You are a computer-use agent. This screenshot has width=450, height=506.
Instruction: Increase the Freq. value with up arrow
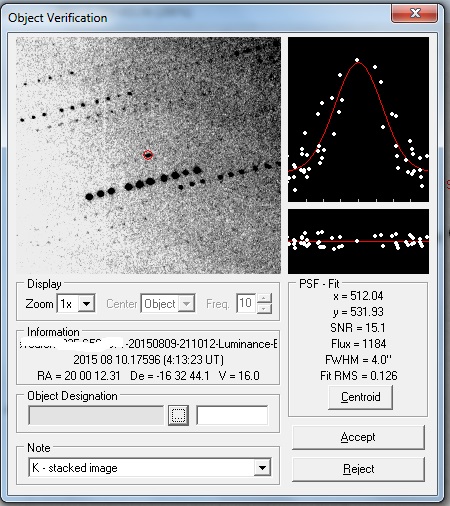pyautogui.click(x=264, y=298)
